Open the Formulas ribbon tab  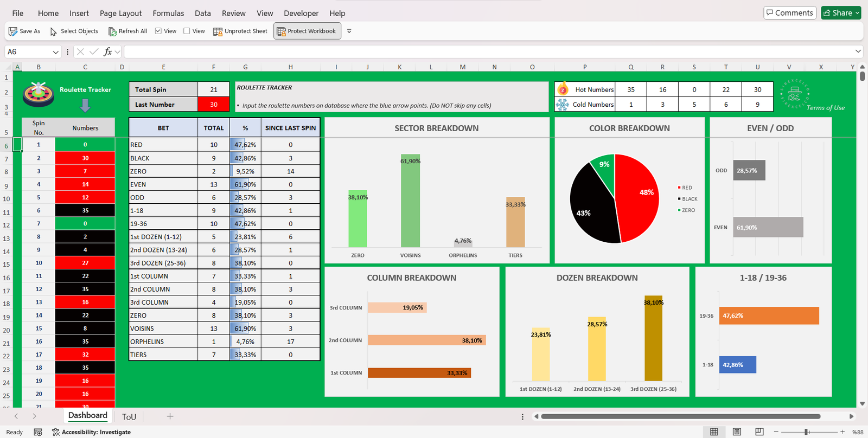(168, 13)
